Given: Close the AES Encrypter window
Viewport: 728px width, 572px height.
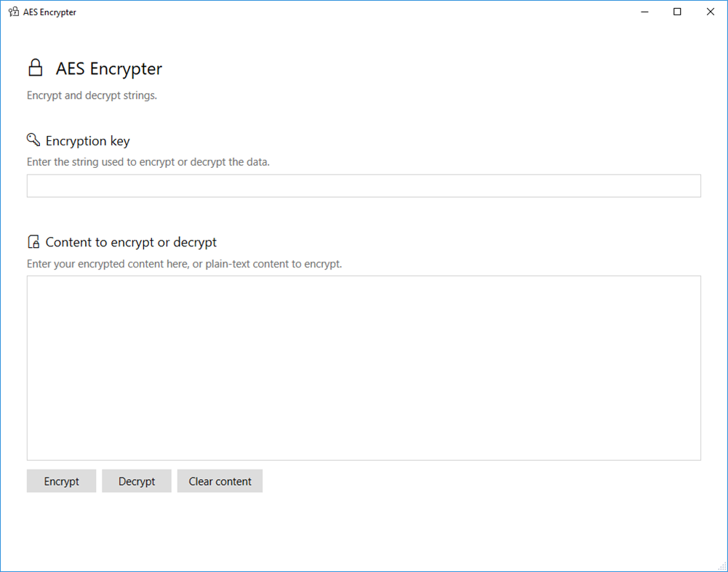Looking at the screenshot, I should coord(711,12).
